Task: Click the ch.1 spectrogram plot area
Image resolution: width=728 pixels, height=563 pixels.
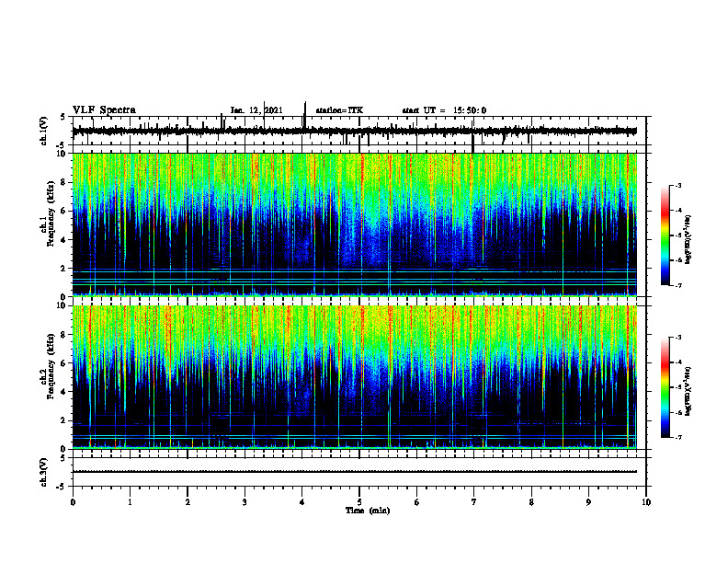Action: [354, 224]
